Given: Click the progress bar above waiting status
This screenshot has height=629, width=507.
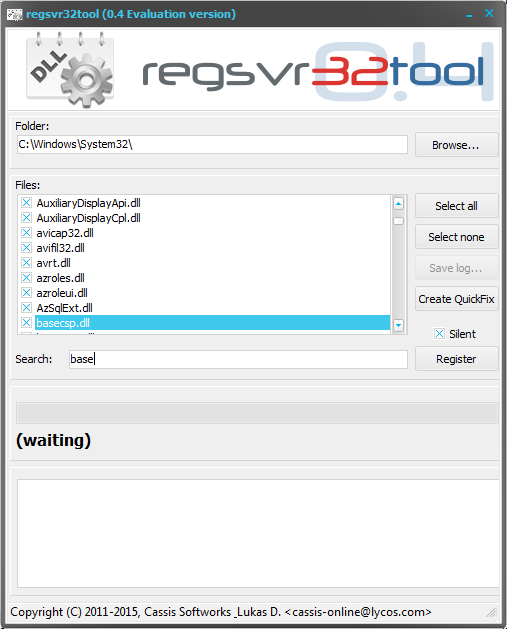Looking at the screenshot, I should (257, 413).
